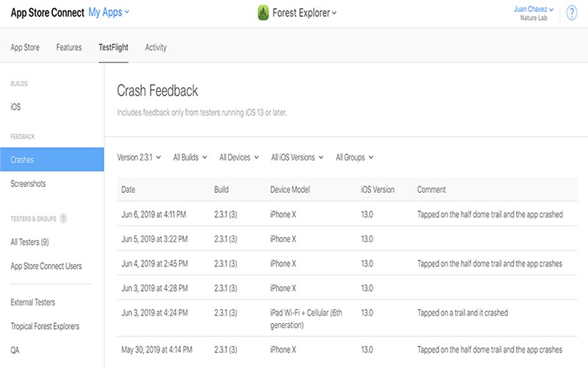The height and width of the screenshot is (368, 588).
Task: Click the Testers & Groups help icon
Action: coord(63,219)
